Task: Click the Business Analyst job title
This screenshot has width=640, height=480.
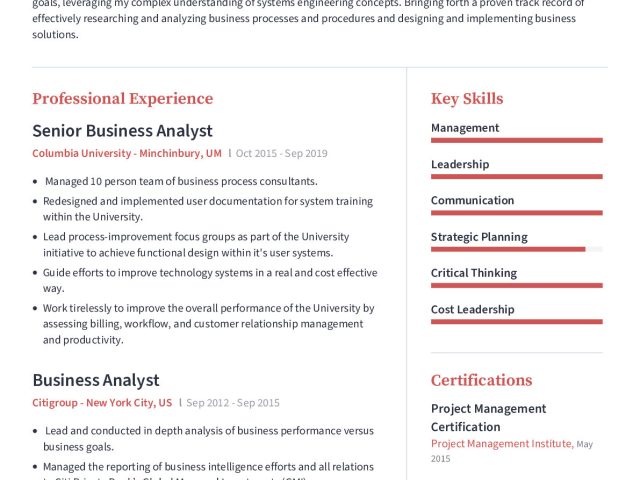Action: [96, 380]
